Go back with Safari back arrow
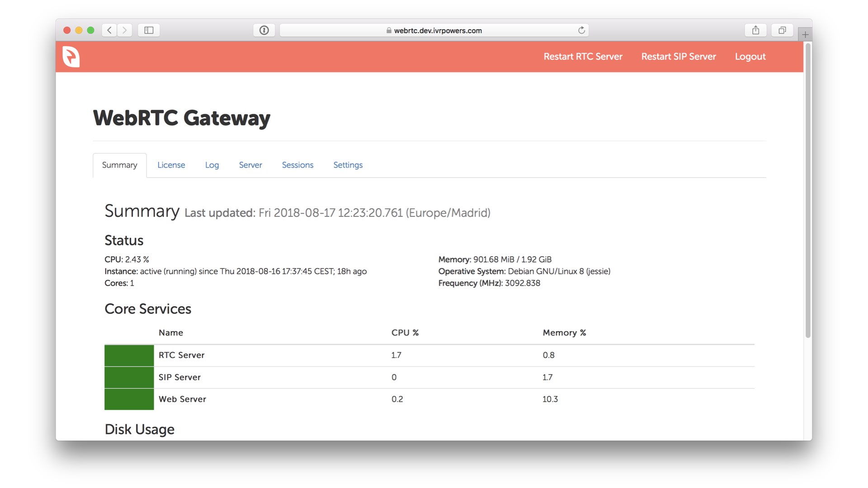The image size is (868, 488). click(x=109, y=30)
